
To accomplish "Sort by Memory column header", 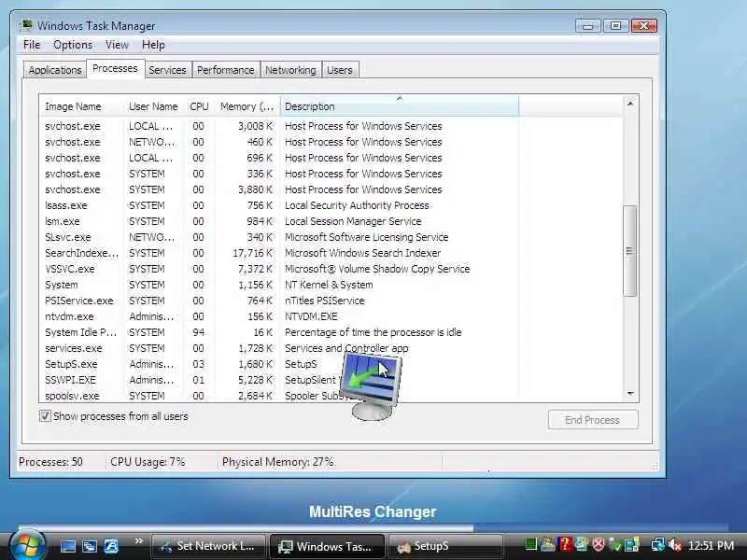I will [x=247, y=106].
